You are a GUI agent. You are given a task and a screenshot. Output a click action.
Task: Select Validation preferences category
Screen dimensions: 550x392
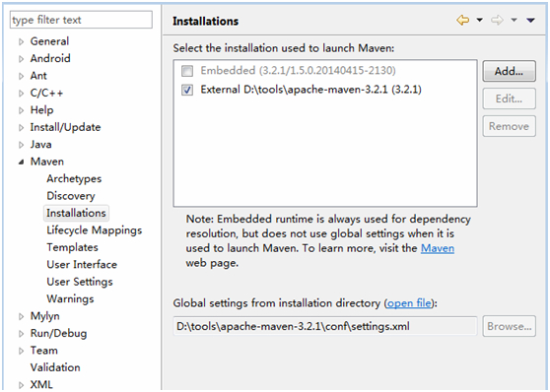click(x=55, y=367)
